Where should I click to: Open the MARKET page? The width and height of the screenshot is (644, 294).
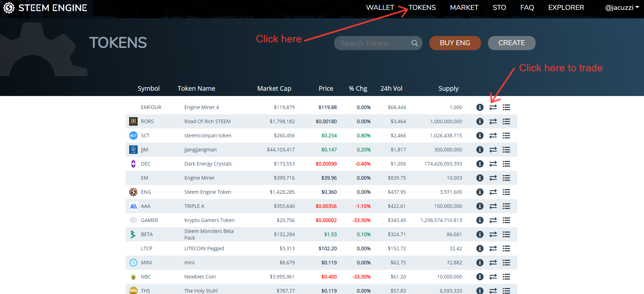(x=464, y=7)
